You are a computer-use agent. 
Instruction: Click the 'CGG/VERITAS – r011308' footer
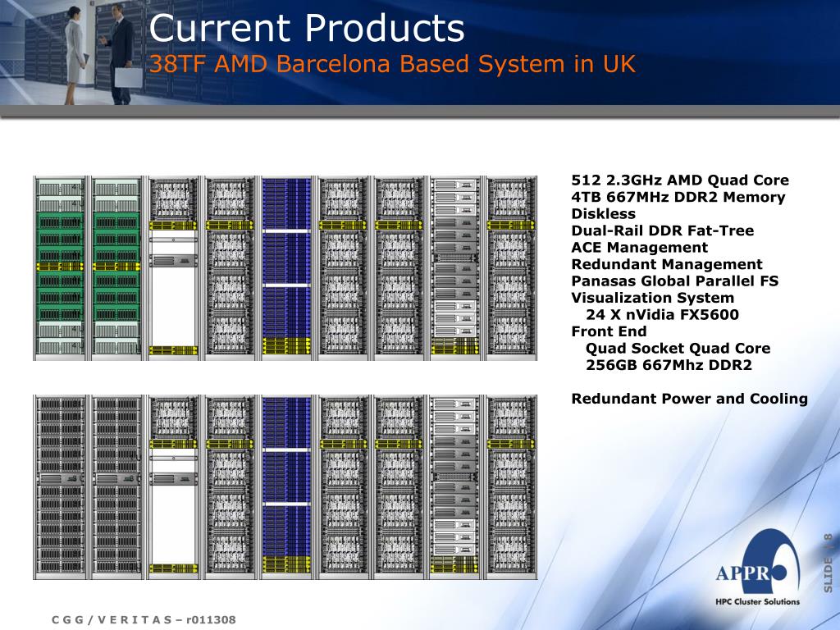(x=144, y=620)
